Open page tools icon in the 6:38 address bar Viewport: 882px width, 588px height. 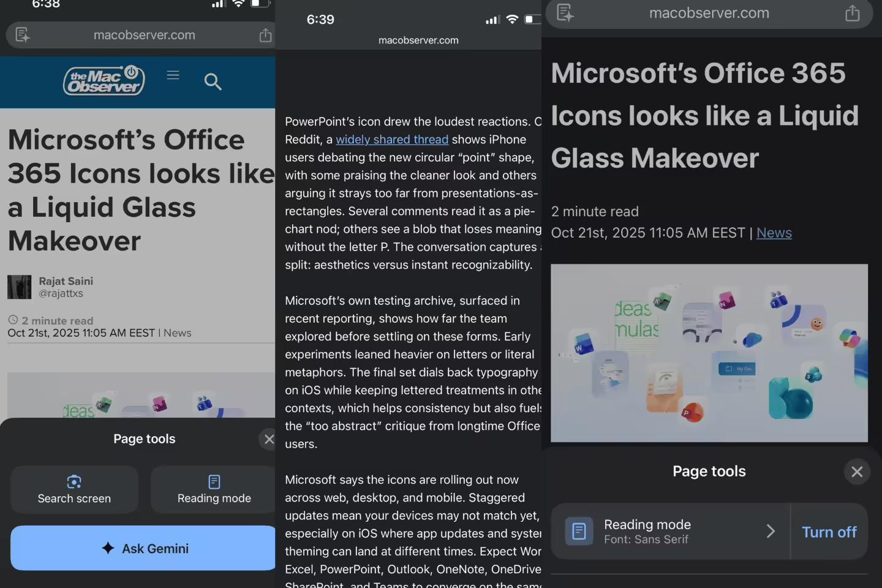(x=23, y=36)
